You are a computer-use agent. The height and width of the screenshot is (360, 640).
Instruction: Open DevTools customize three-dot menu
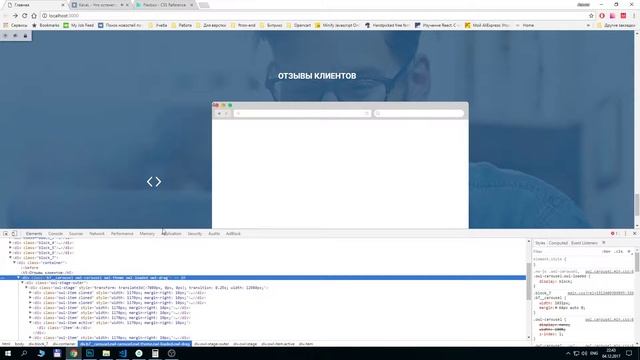[625, 233]
